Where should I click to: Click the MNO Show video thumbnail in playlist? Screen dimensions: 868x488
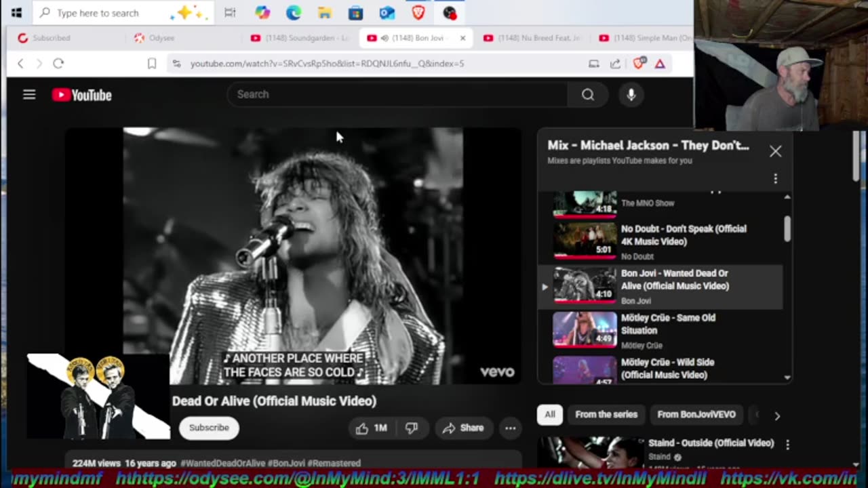click(x=585, y=204)
